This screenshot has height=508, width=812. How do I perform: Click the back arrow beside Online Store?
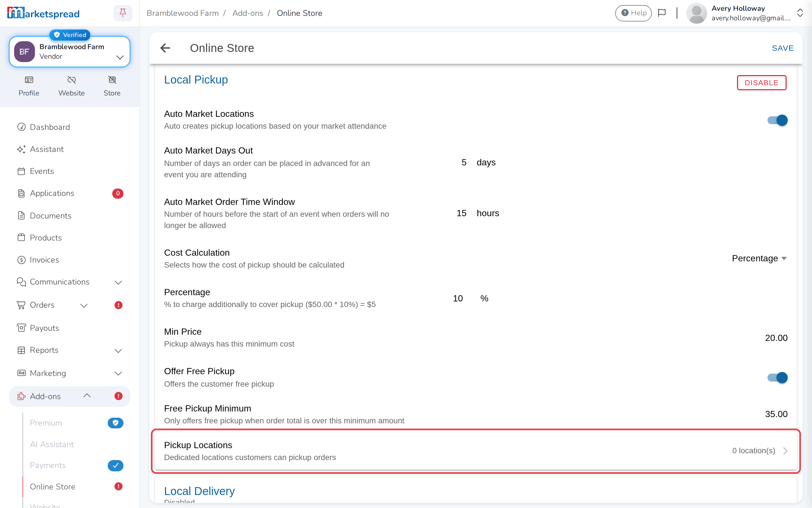pyautogui.click(x=165, y=48)
